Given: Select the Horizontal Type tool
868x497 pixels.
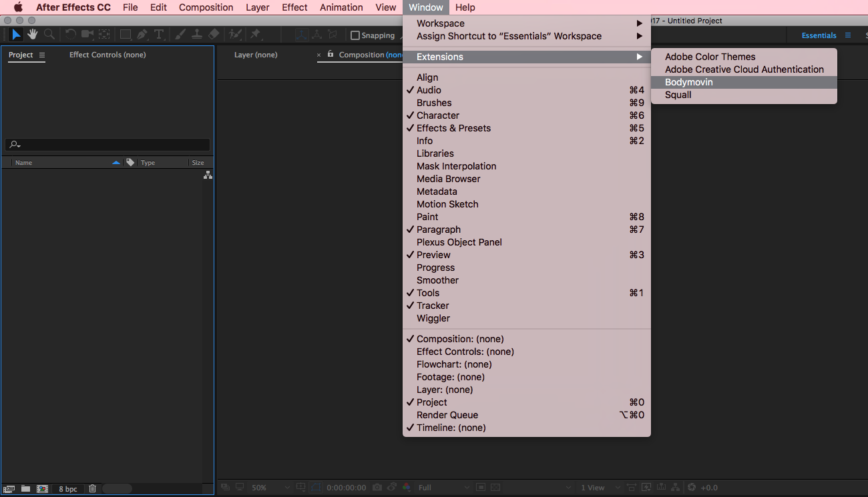Looking at the screenshot, I should coord(159,34).
